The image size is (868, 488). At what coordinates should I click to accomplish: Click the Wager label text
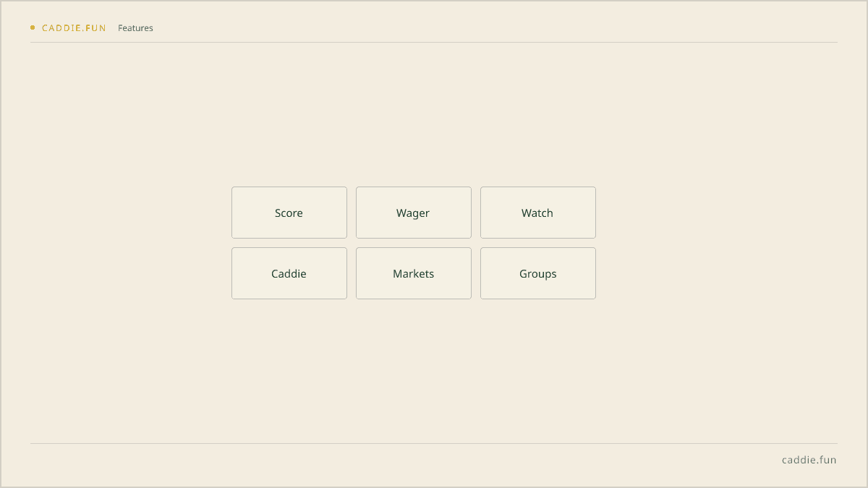pyautogui.click(x=413, y=213)
